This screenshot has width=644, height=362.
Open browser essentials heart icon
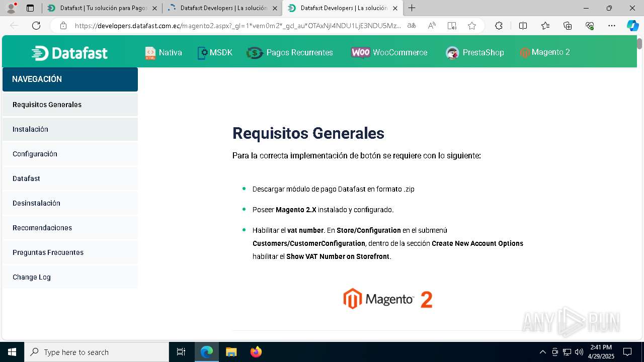point(590,26)
